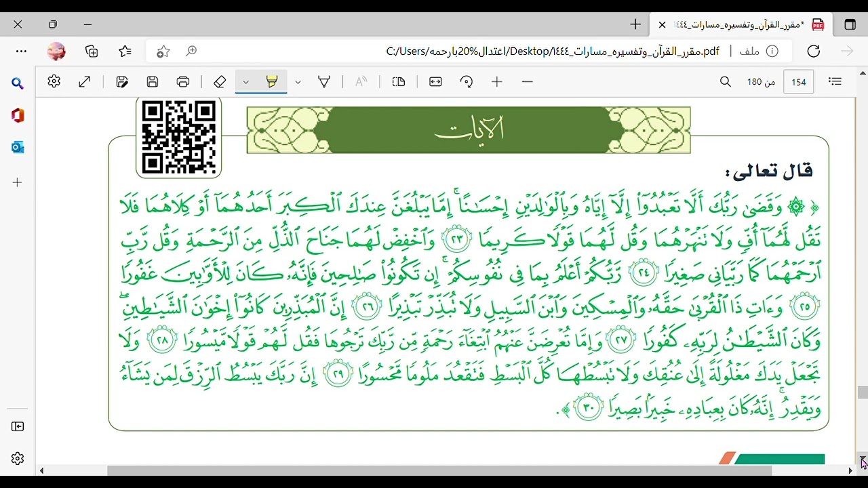Image resolution: width=868 pixels, height=488 pixels.
Task: Click the vertical scrollbar down arrow
Action: click(863, 460)
